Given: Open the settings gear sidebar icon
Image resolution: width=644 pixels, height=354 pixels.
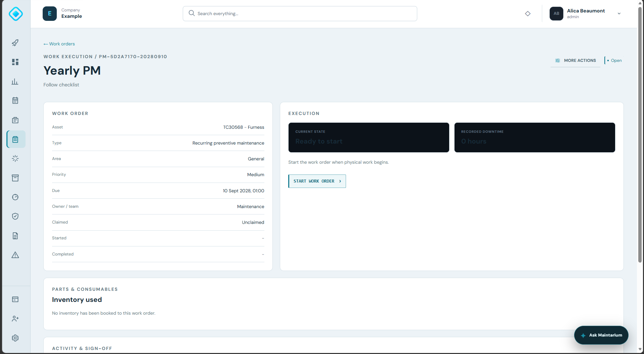Looking at the screenshot, I should [x=15, y=338].
